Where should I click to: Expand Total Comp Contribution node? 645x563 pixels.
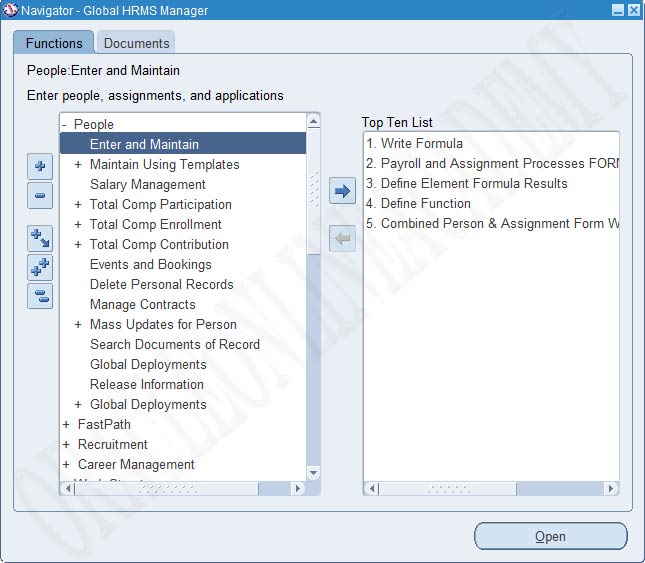tap(78, 244)
